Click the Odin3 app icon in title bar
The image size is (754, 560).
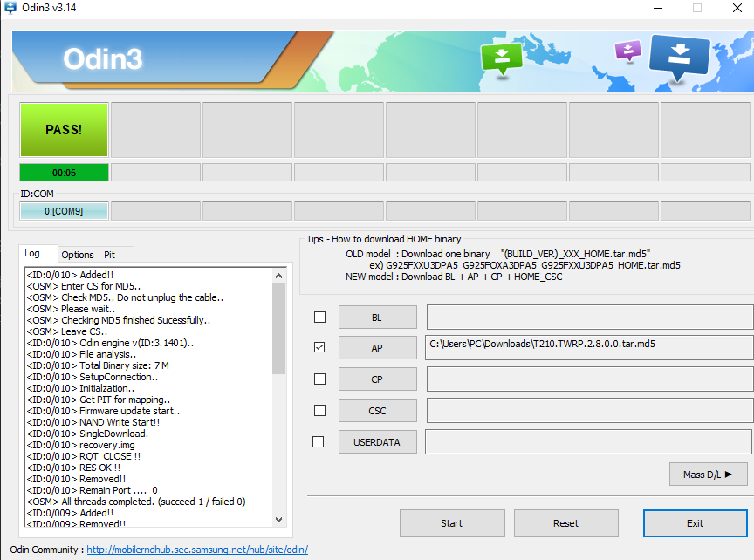click(x=10, y=8)
